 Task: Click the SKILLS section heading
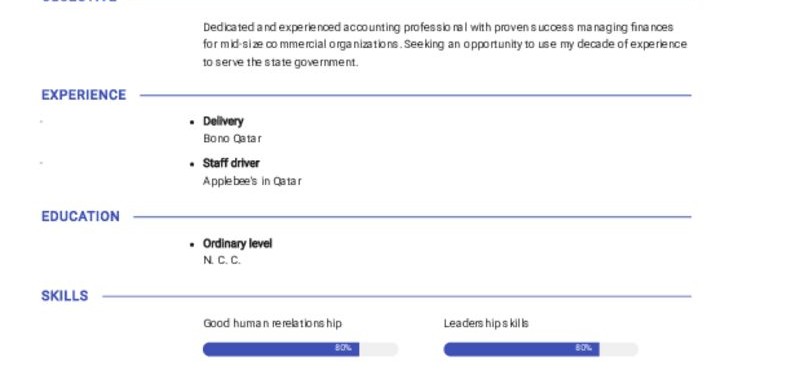coord(65,296)
